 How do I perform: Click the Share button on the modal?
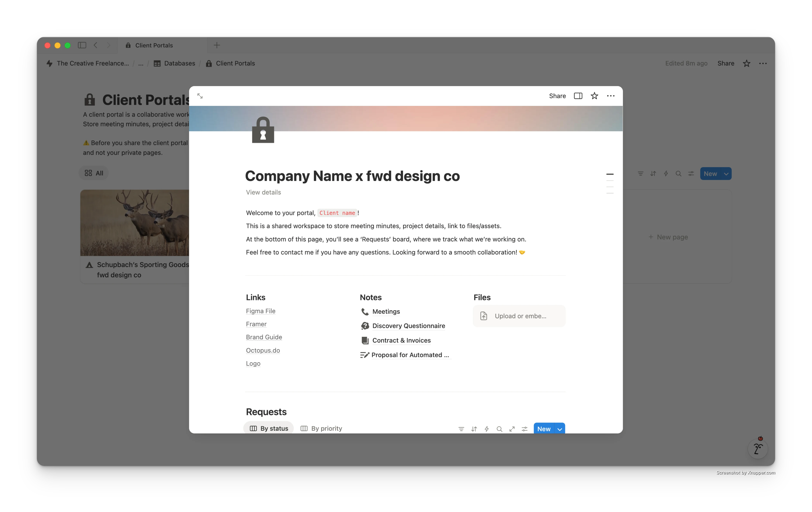pos(557,96)
